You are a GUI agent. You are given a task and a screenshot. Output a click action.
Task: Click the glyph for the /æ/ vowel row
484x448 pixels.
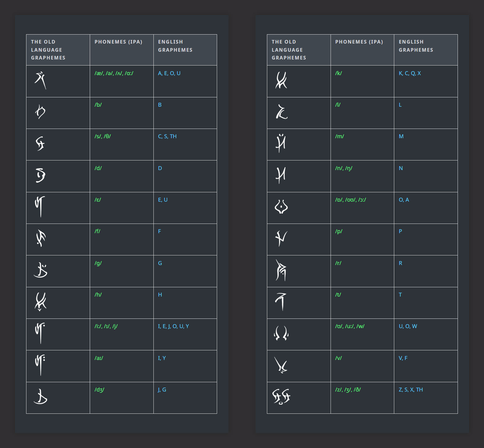41,81
